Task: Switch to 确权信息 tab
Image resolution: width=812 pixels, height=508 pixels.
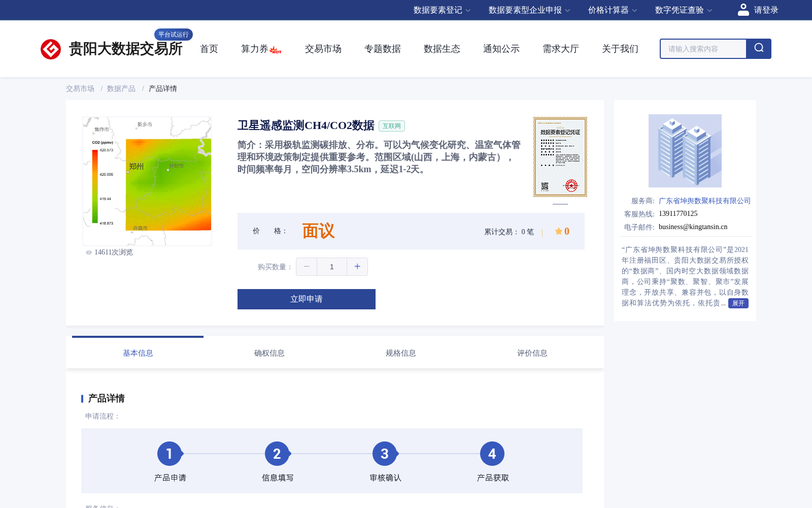Action: tap(269, 353)
